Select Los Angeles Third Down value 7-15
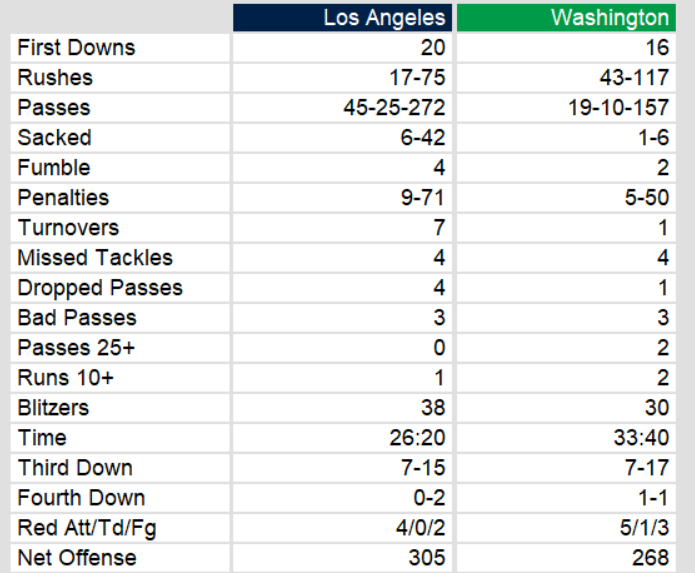The width and height of the screenshot is (695, 573). 423,468
